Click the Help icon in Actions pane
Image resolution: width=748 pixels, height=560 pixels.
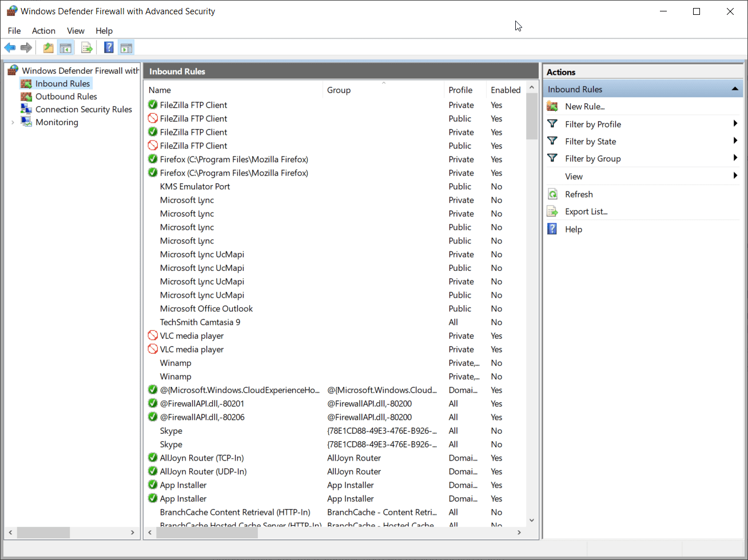pyautogui.click(x=552, y=229)
